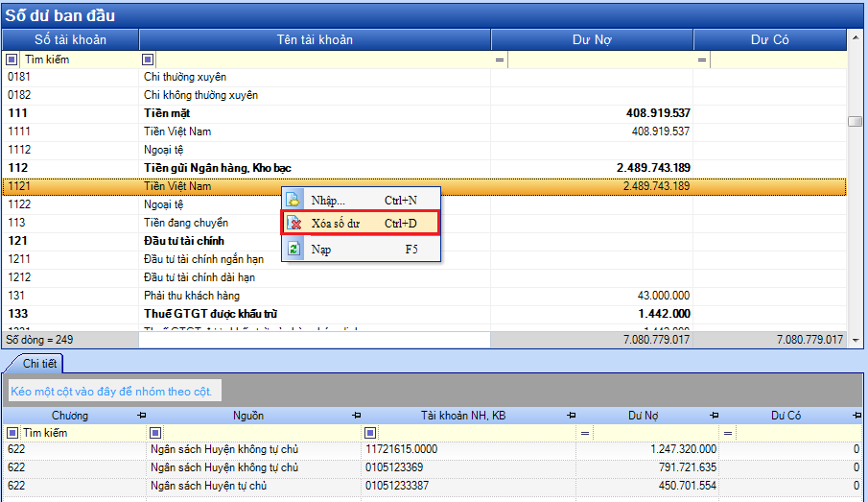
Task: Toggle pin on detail Dư Có column
Action: click(856, 415)
